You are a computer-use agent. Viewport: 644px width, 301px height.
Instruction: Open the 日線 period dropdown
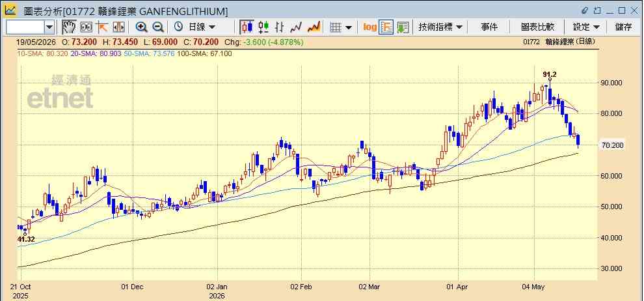click(202, 27)
